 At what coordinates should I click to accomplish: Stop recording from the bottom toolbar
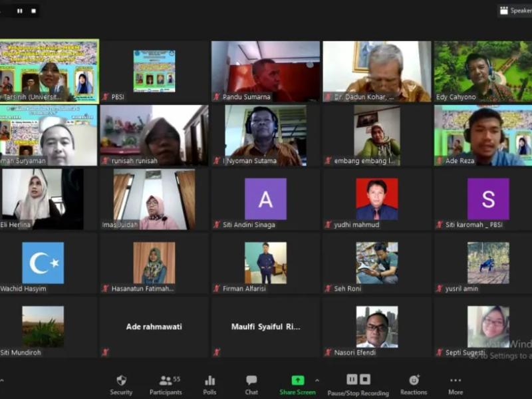pos(364,379)
